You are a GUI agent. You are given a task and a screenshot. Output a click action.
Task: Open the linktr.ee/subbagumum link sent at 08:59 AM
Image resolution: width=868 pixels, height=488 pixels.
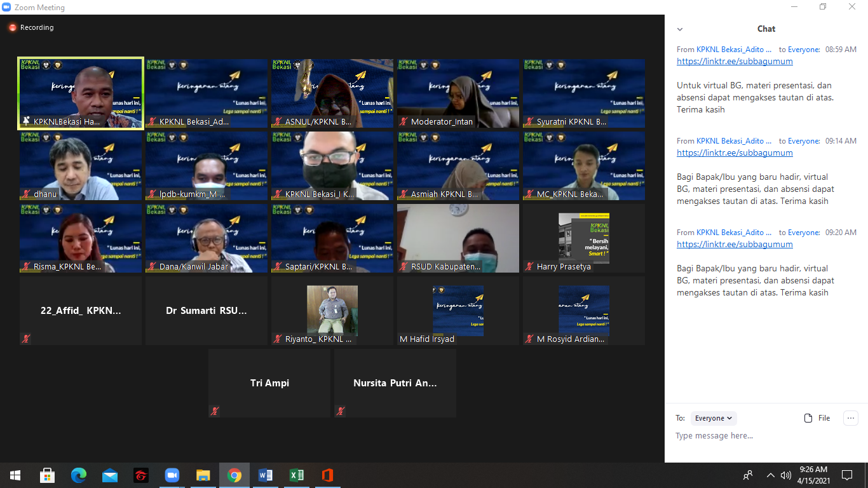coord(735,62)
